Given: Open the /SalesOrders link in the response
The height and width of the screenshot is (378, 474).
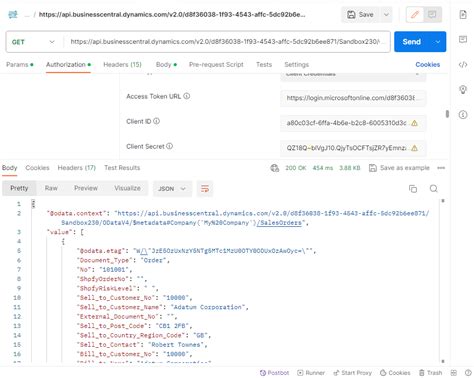Looking at the screenshot, I should coord(279,223).
